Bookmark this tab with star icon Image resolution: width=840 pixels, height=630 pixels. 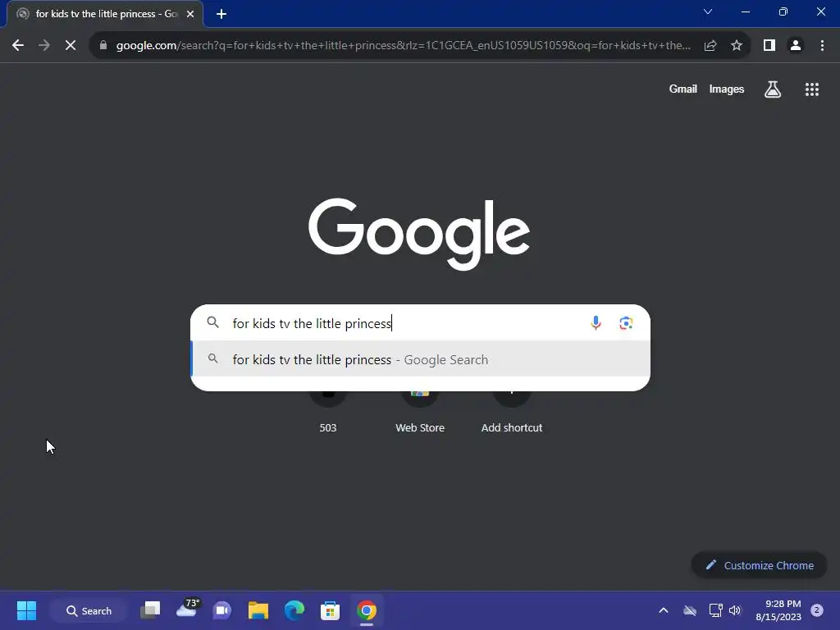coord(737,46)
